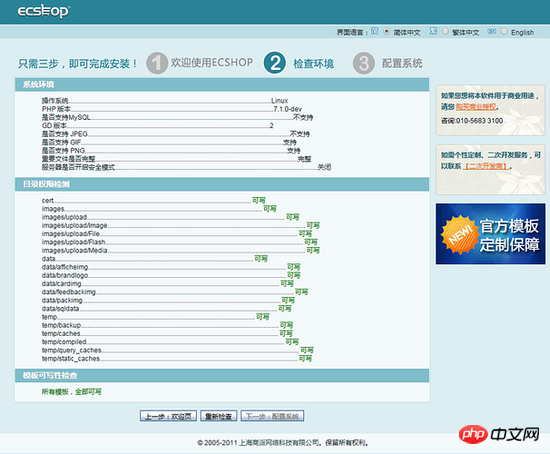
Task: Click 上一步：欢迎页 button
Action: coord(168,416)
